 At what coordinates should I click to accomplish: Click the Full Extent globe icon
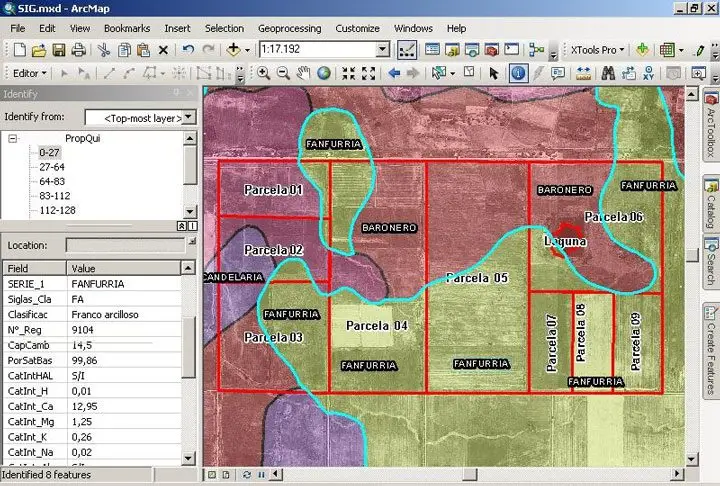324,73
